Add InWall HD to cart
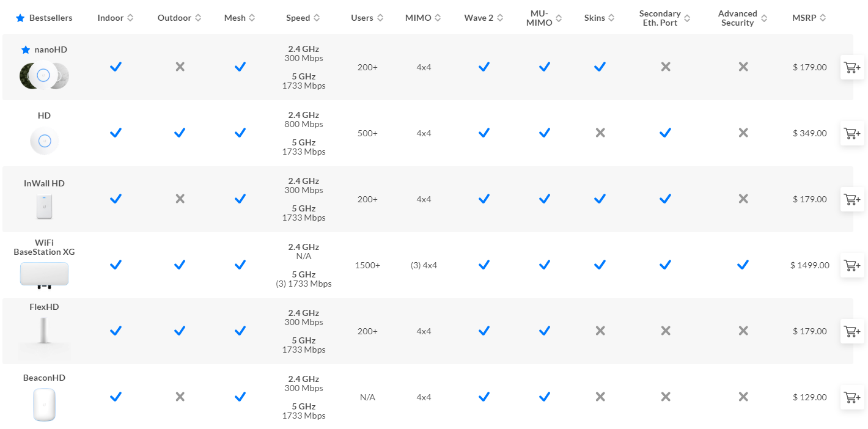 pyautogui.click(x=852, y=199)
